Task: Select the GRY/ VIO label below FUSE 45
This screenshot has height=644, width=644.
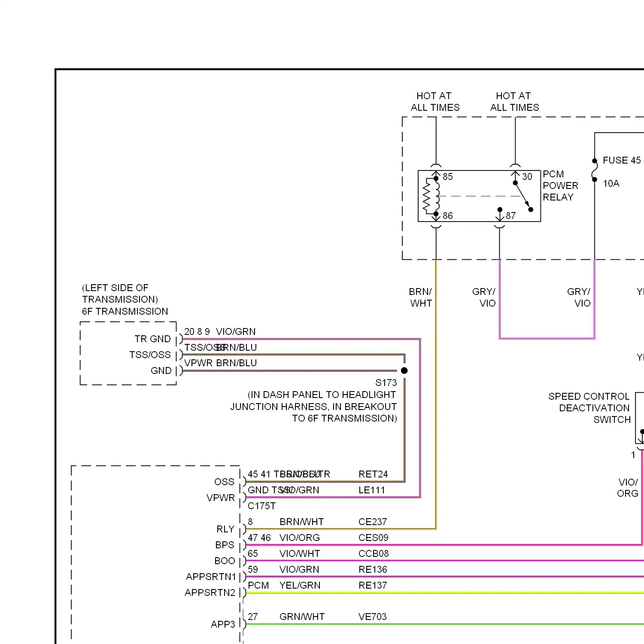Action: 579,298
